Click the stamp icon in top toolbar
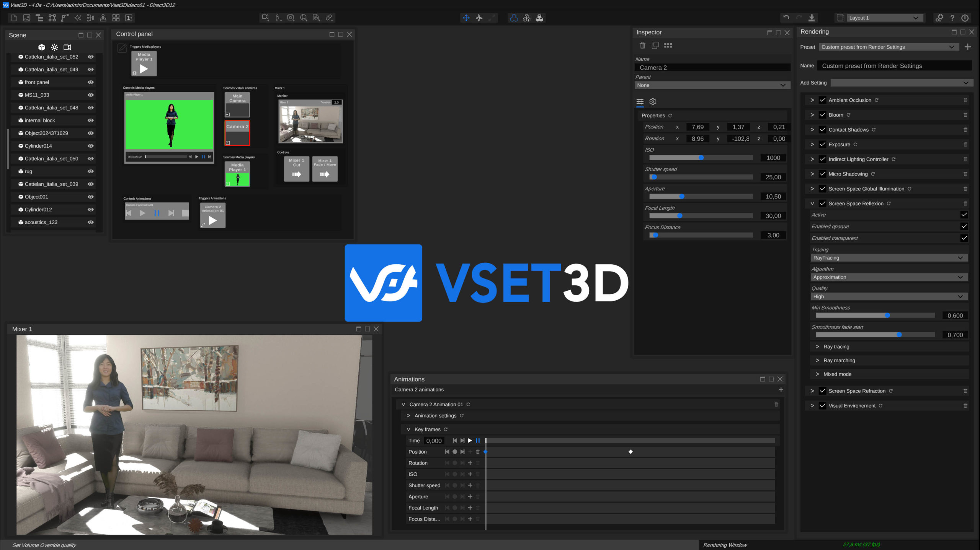 point(103,18)
